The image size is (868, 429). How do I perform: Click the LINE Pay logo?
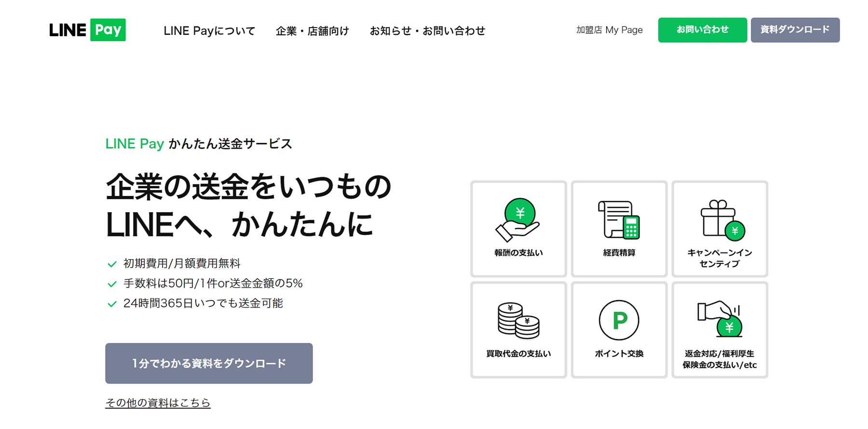pos(87,30)
